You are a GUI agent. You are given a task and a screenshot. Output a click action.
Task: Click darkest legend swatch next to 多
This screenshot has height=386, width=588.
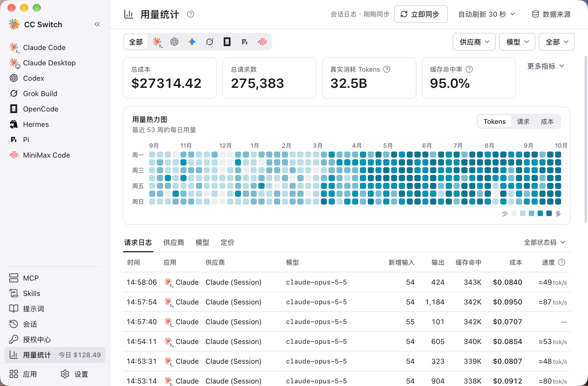point(549,213)
